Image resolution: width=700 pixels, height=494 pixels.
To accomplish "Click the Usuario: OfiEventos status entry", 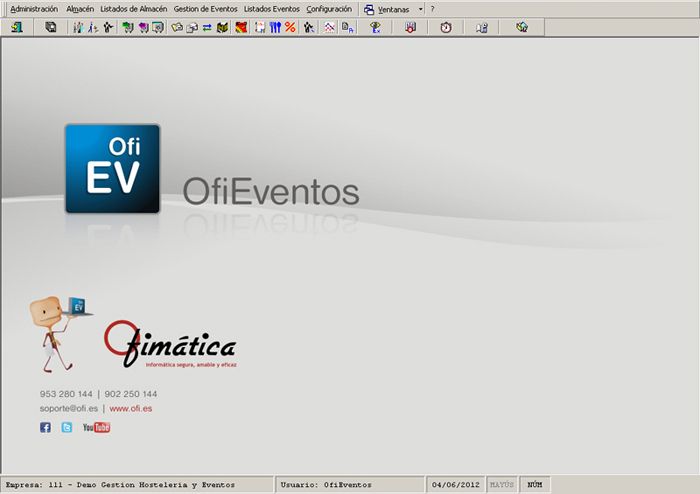I will coord(350,485).
